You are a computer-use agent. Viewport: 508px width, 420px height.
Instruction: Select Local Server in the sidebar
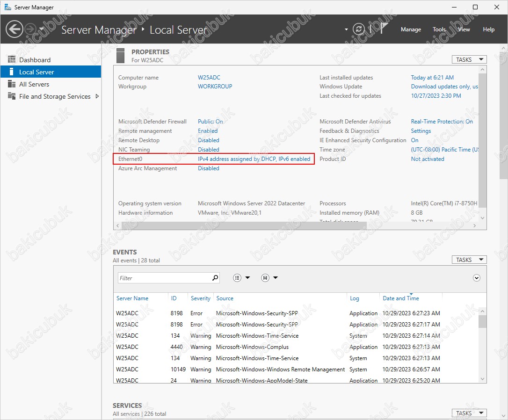pyautogui.click(x=51, y=72)
